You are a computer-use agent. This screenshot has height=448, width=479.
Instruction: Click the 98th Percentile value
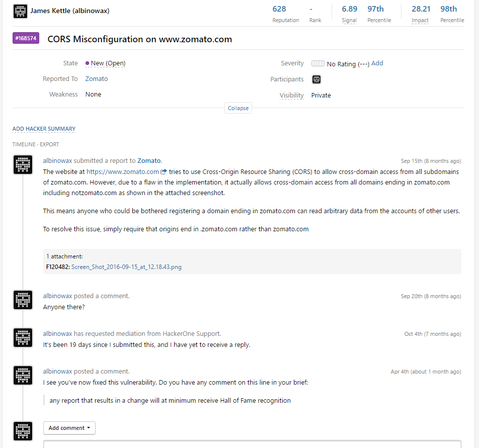pos(449,9)
